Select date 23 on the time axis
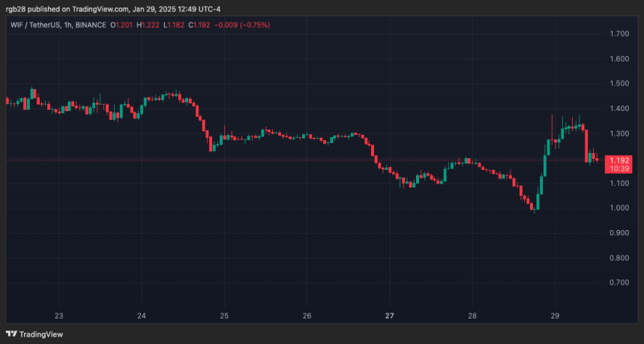 coord(59,316)
